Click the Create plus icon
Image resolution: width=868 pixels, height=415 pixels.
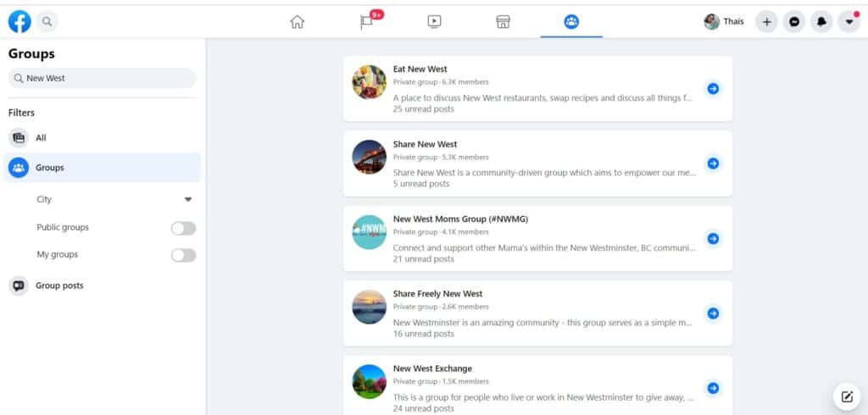pyautogui.click(x=766, y=21)
